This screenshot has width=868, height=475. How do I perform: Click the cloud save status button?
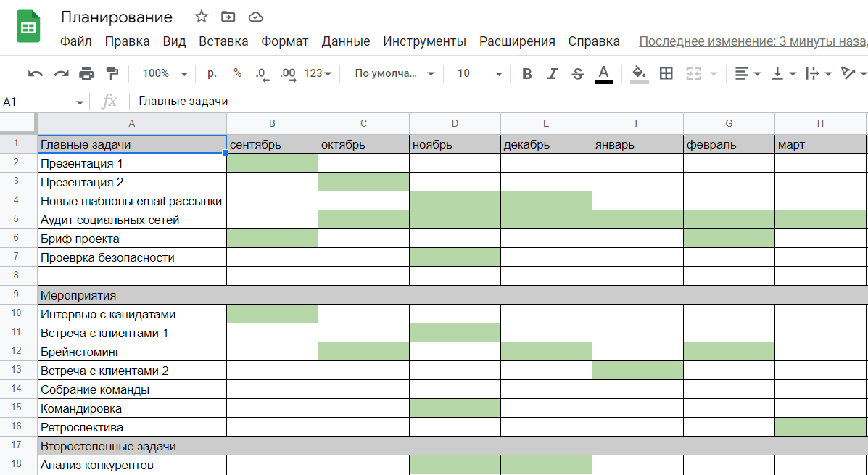point(255,16)
